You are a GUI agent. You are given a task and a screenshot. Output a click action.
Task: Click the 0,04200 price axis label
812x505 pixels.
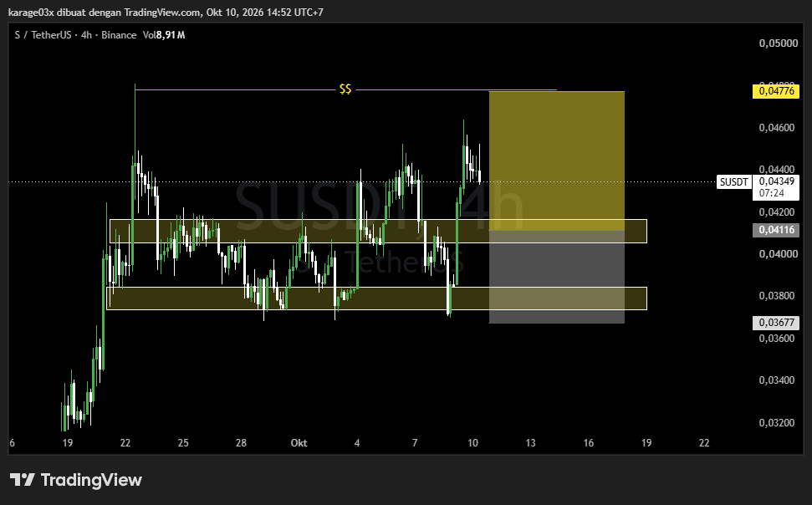coord(776,212)
